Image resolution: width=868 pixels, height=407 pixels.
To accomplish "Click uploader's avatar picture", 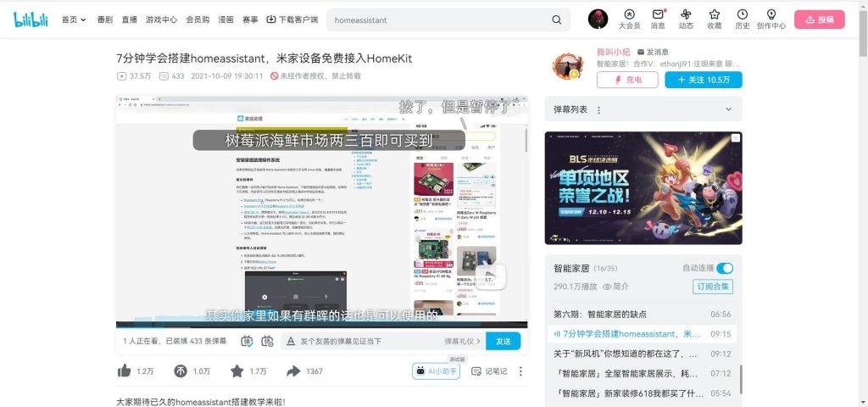I will click(567, 66).
